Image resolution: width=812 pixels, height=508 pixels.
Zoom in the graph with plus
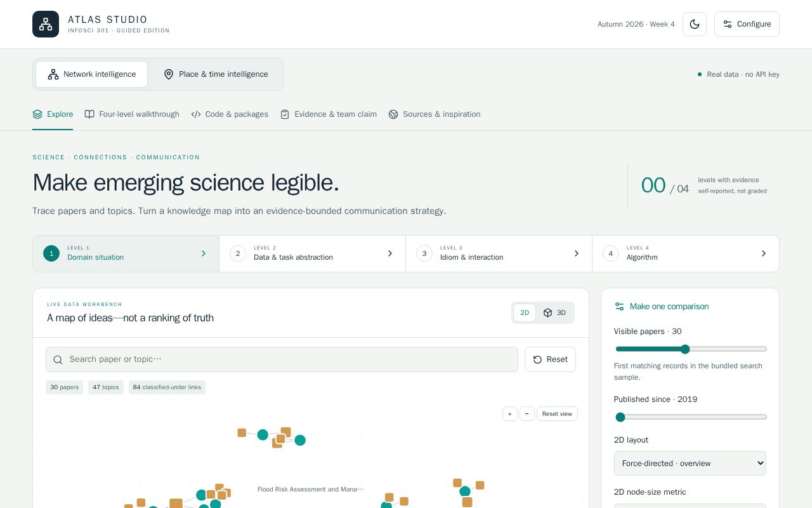click(509, 414)
